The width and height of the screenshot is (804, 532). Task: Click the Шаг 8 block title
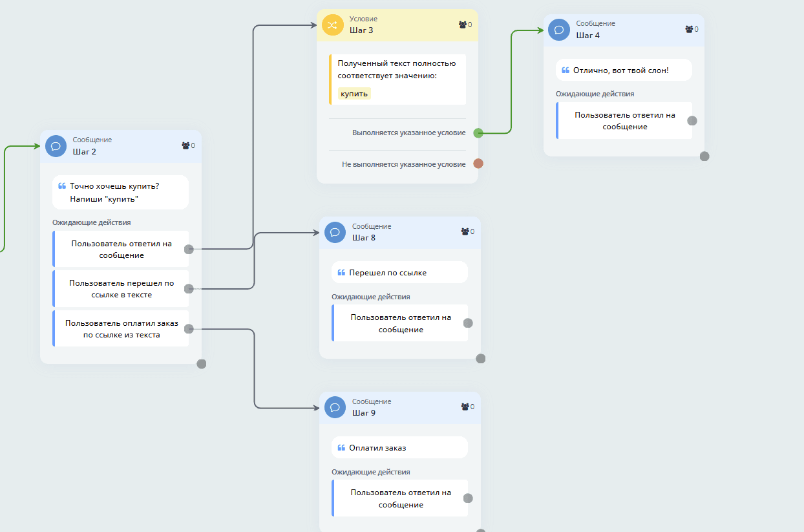coord(364,237)
